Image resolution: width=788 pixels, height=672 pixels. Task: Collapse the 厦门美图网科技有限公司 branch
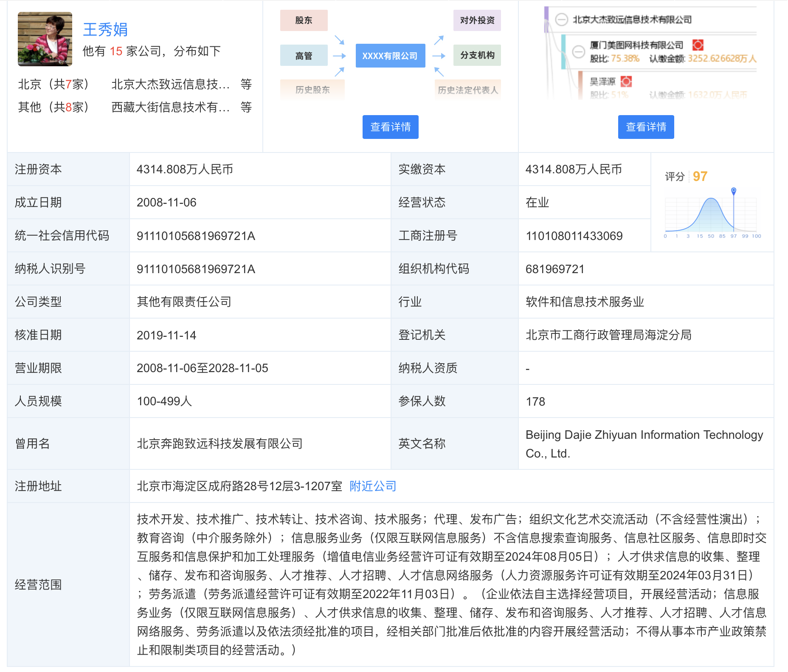(x=578, y=53)
